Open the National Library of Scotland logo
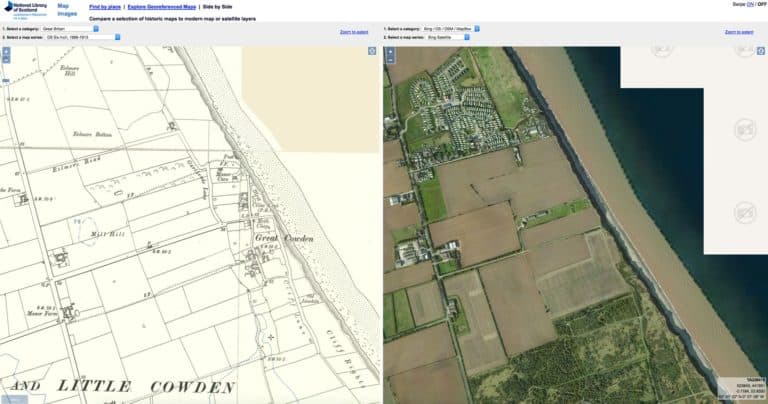Viewport: 768px width, 404px height. tap(25, 9)
